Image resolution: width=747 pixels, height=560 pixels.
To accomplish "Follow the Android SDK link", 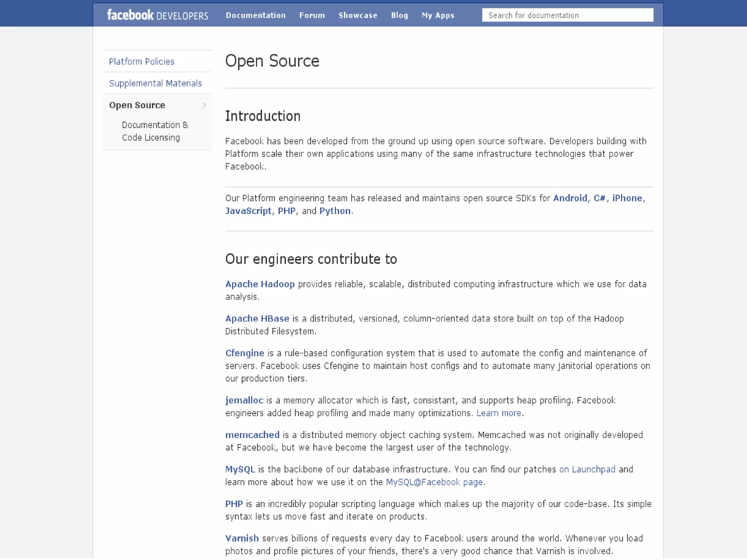I will click(570, 198).
